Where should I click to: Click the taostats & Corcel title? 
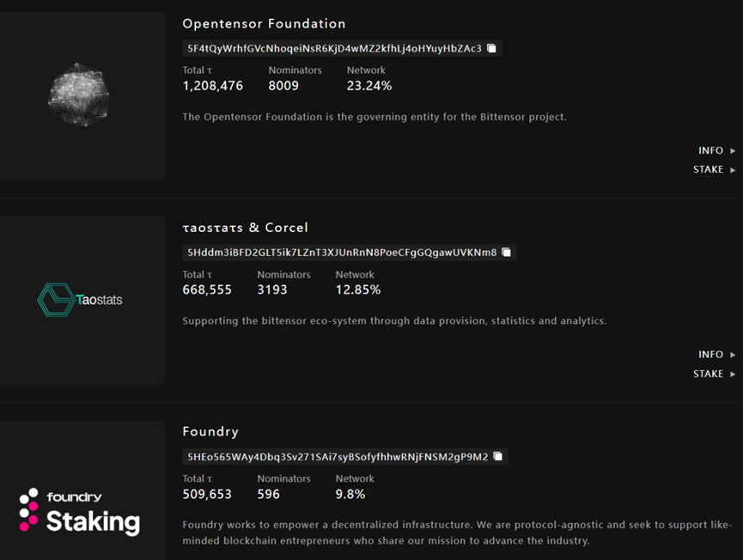coord(245,228)
